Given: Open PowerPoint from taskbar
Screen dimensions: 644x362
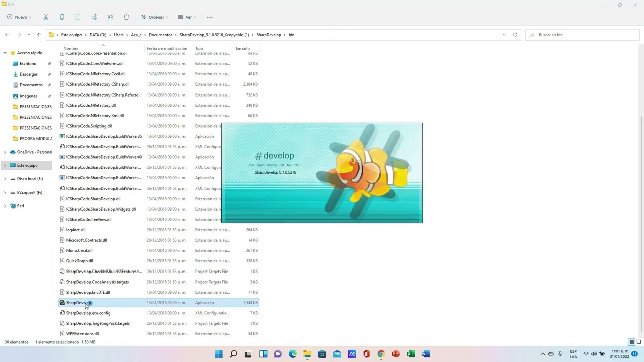Looking at the screenshot, I should pos(396,354).
